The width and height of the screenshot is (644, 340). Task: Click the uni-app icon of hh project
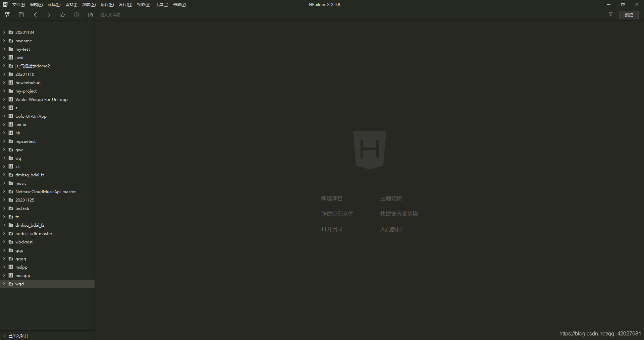tap(11, 133)
